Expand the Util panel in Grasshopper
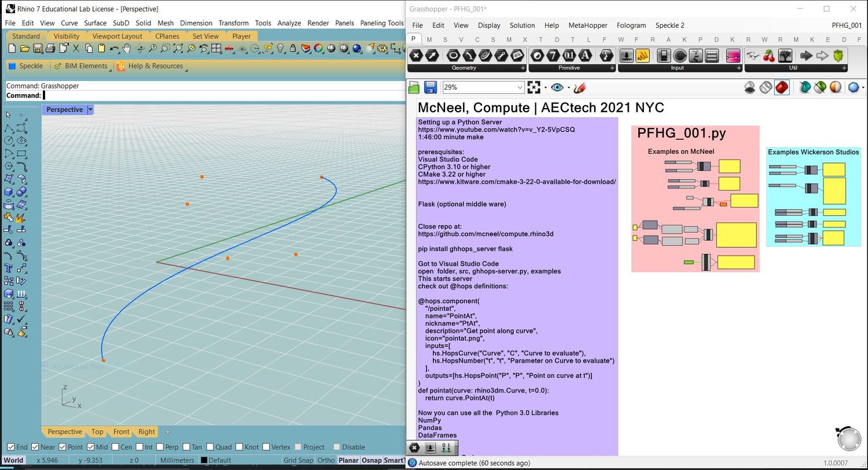The width and height of the screenshot is (868, 470). [x=844, y=68]
